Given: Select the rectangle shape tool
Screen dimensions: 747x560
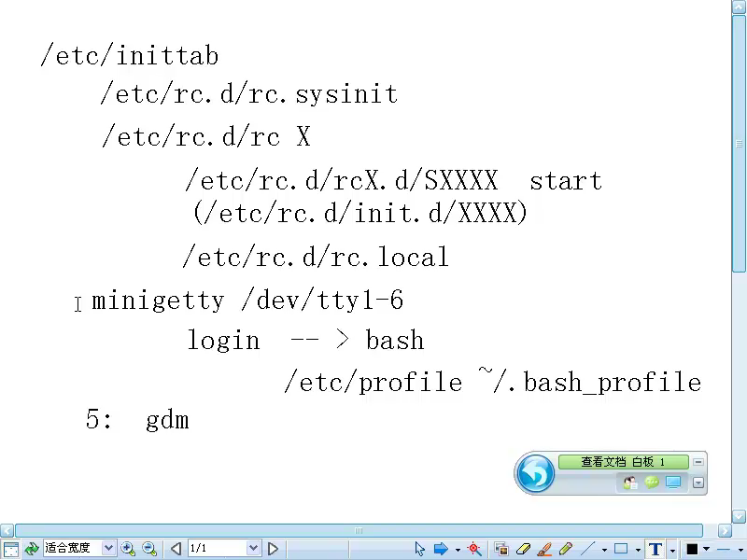Looking at the screenshot, I should coord(621,549).
